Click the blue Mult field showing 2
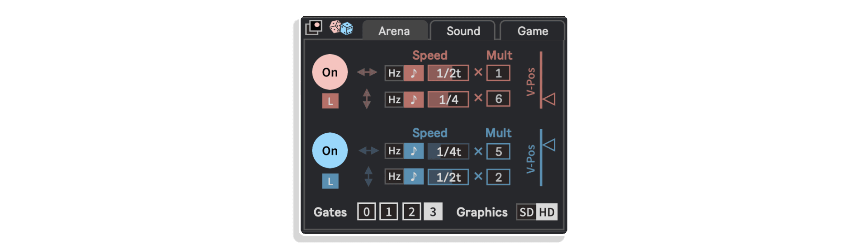This screenshot has height=249, width=868. pos(498,177)
